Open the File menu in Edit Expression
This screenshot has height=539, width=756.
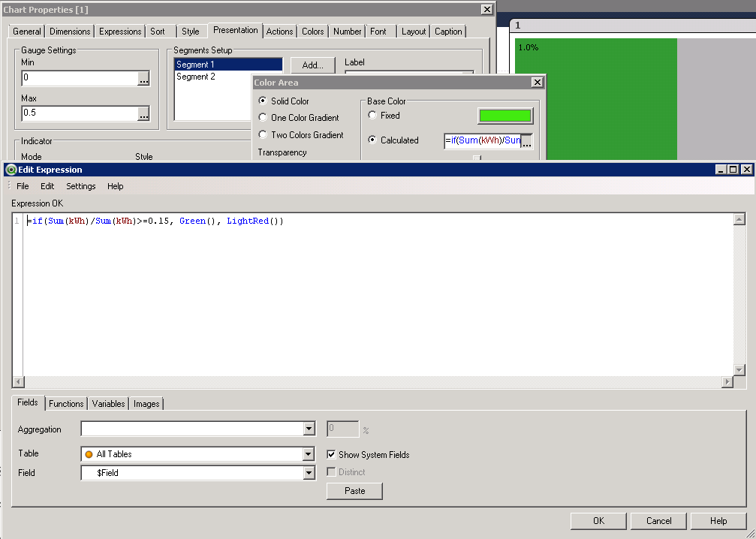tap(23, 186)
